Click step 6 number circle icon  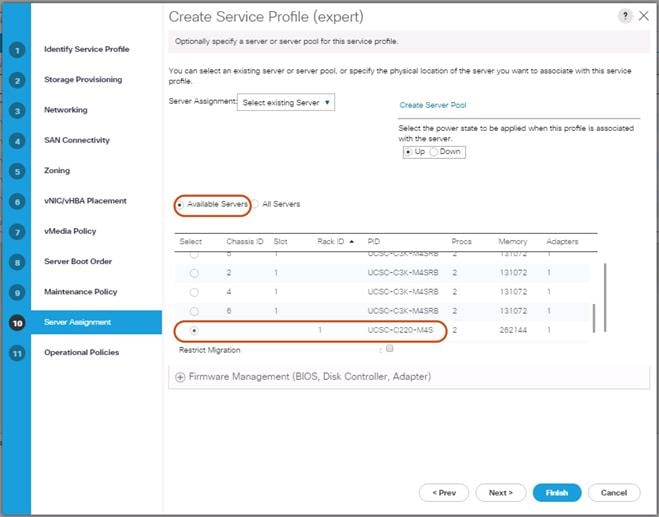pyautogui.click(x=16, y=201)
